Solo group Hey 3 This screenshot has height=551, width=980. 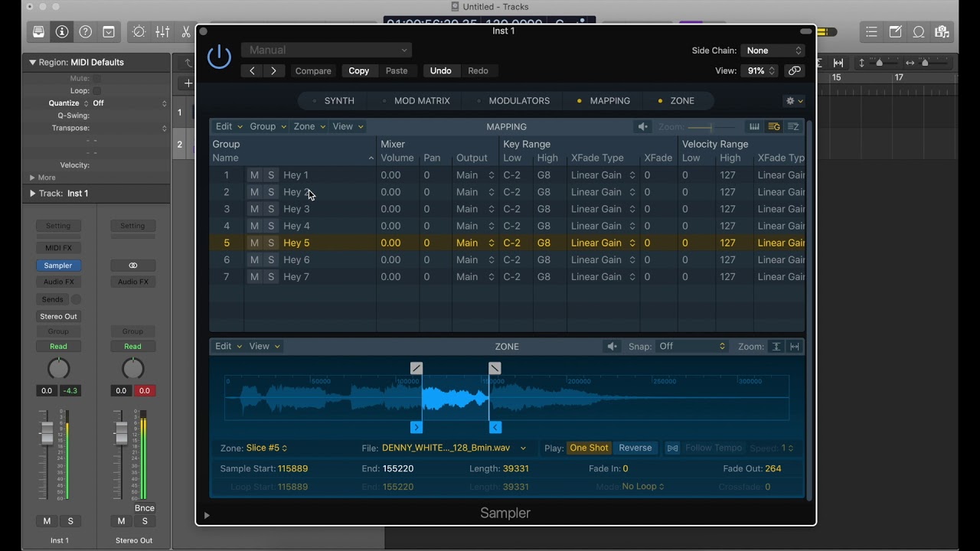[271, 209]
